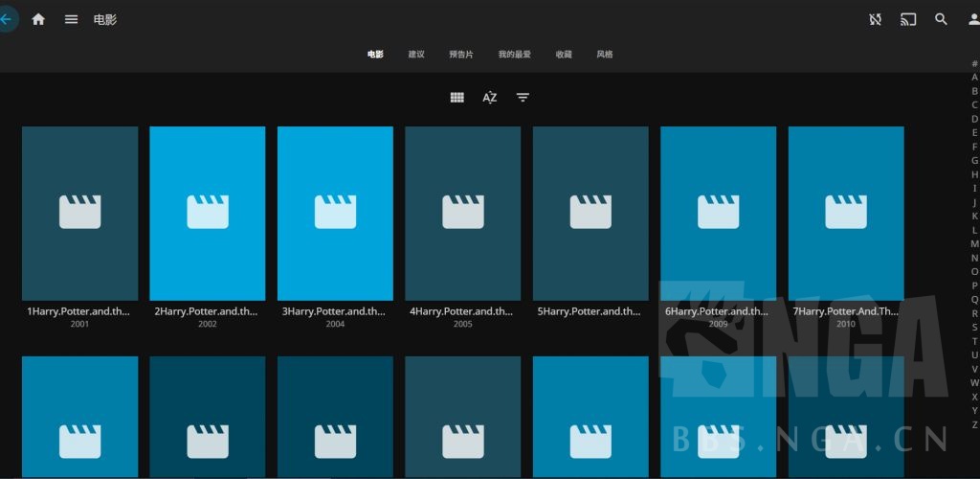The height and width of the screenshot is (479, 980).
Task: Jump to letter W in alphabet picker
Action: coord(974,382)
